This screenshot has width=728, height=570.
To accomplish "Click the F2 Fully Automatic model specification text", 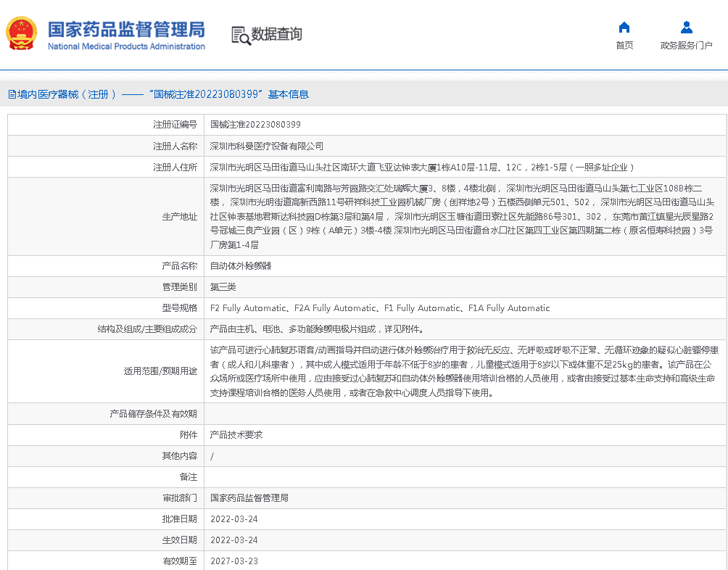I will (x=249, y=308).
